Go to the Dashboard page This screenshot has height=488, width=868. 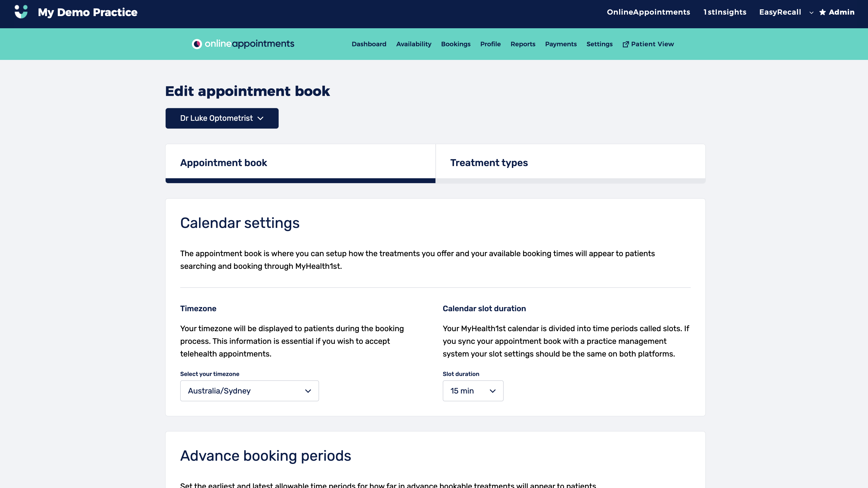tap(369, 44)
